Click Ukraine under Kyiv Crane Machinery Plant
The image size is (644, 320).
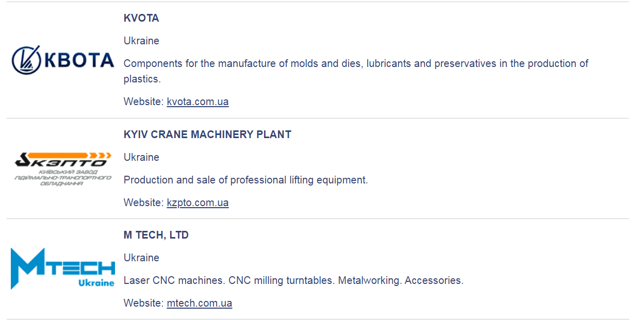pyautogui.click(x=141, y=157)
